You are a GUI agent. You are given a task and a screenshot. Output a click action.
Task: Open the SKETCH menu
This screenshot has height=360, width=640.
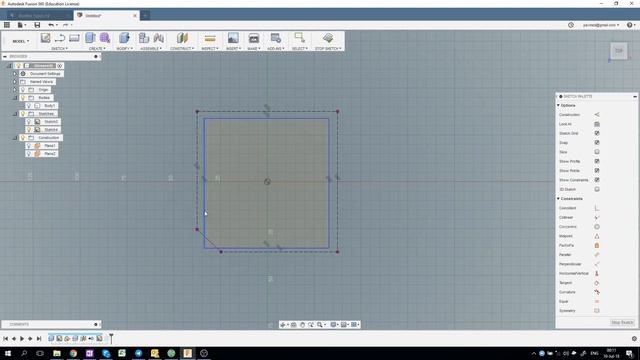point(60,49)
